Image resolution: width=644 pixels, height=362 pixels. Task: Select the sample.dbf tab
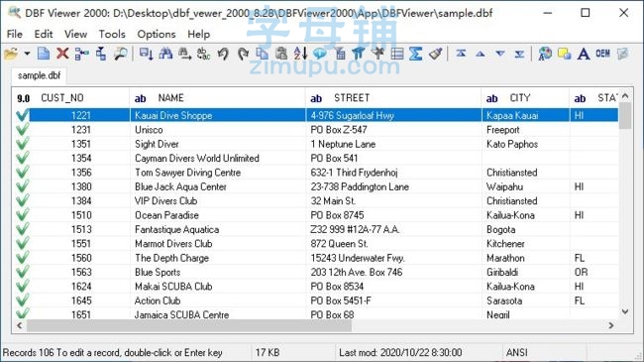tap(39, 75)
